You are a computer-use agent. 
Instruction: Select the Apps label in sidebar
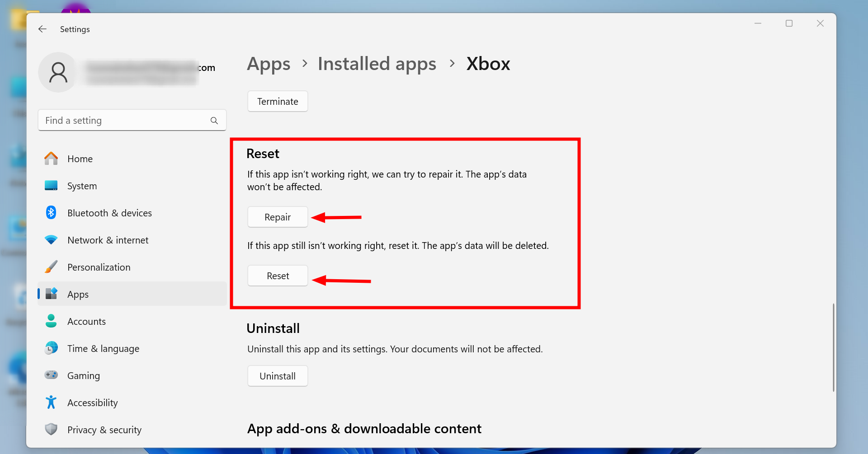pyautogui.click(x=78, y=295)
